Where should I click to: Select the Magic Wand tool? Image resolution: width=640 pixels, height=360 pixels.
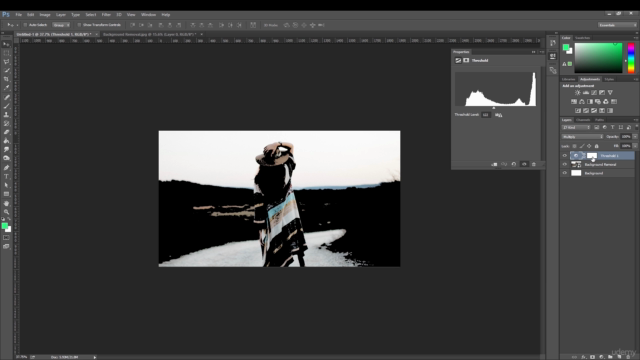[6, 71]
